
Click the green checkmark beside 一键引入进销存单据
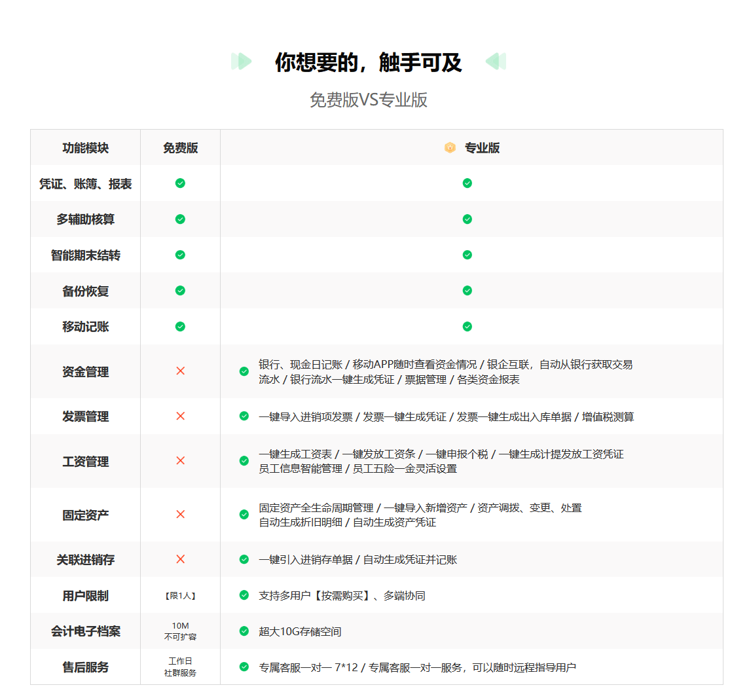click(x=242, y=559)
